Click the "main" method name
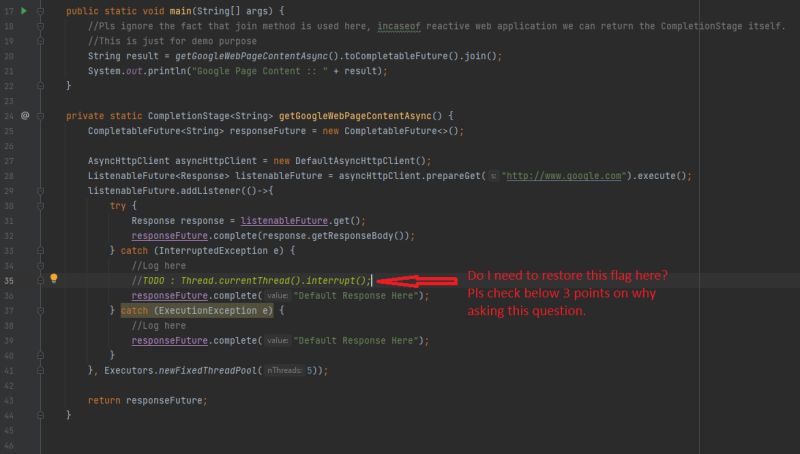The image size is (800, 454). pos(181,11)
